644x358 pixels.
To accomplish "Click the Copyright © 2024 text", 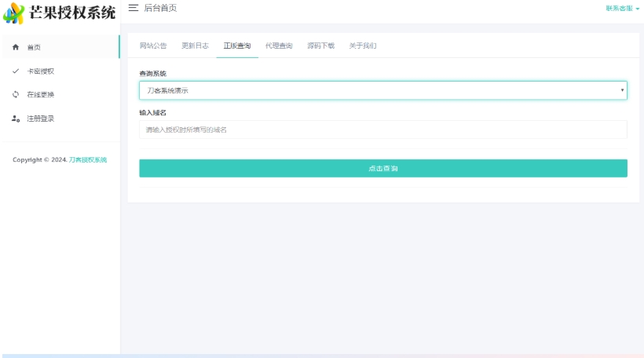I will point(40,159).
